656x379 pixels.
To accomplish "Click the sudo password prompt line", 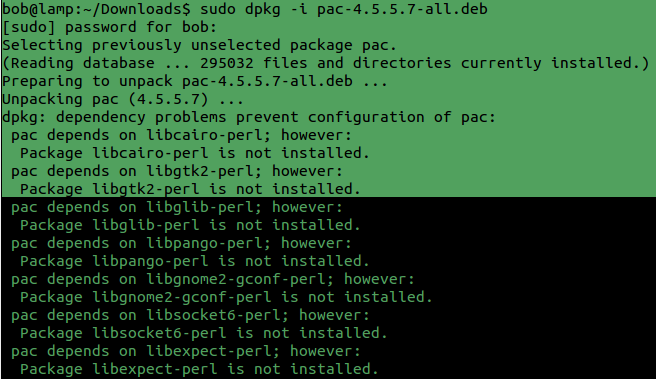I will point(110,27).
